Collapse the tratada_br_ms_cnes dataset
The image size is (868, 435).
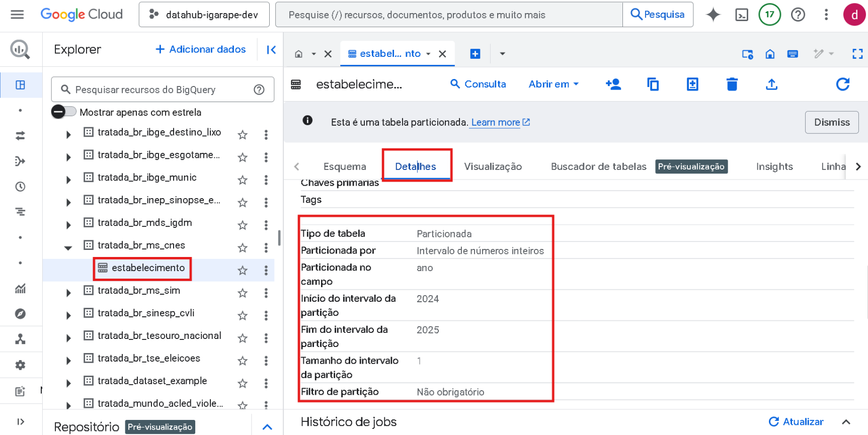pyautogui.click(x=68, y=247)
